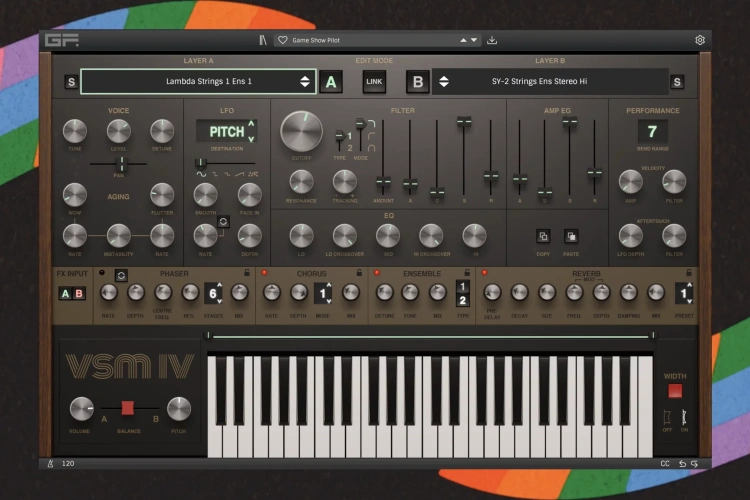Lock the Chorus effect settings
The height and width of the screenshot is (500, 750).
pos(359,273)
